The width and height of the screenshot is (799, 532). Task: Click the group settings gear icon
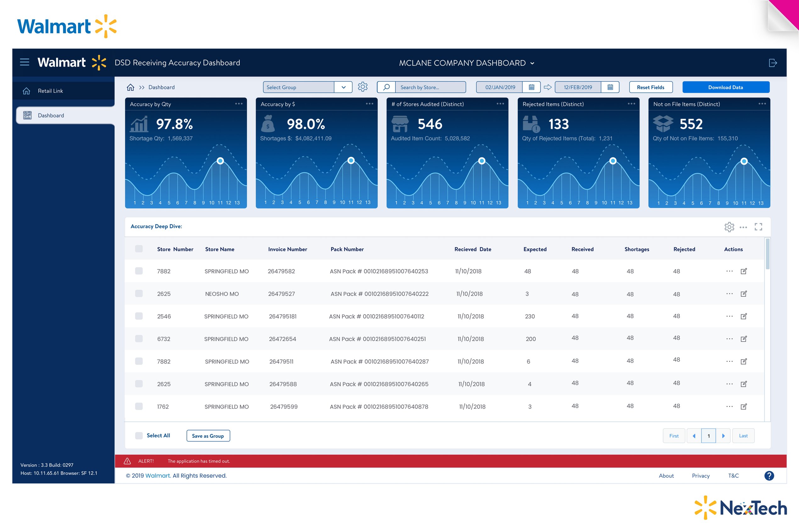coord(363,87)
